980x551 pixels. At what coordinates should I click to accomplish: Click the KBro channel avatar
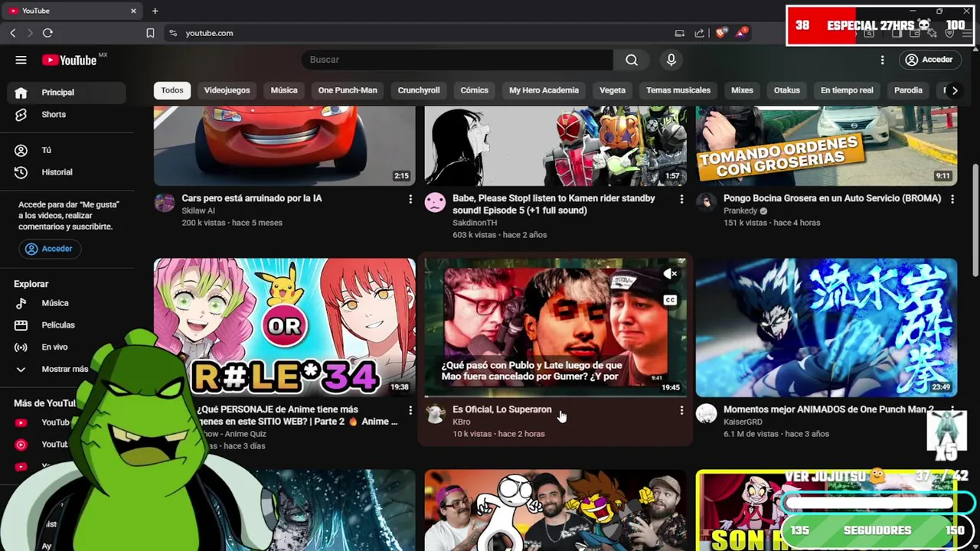[435, 413]
